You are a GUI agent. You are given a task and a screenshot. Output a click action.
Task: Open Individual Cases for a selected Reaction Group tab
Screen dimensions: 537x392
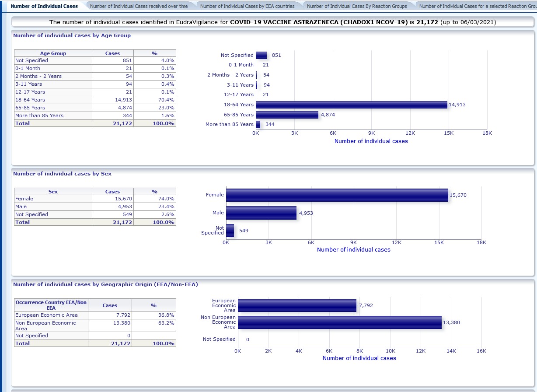477,6
